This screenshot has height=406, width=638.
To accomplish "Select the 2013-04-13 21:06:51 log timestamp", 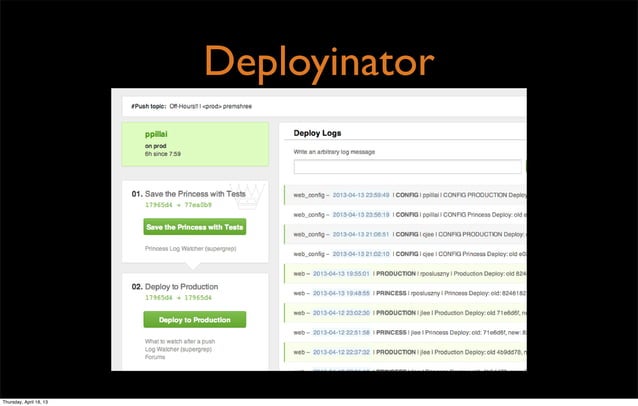I will coord(361,234).
